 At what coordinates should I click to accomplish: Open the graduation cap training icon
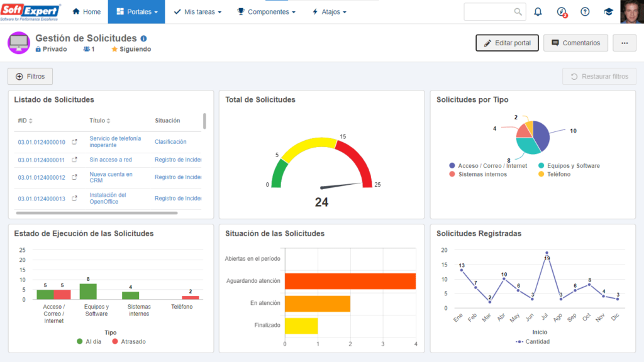tap(608, 12)
